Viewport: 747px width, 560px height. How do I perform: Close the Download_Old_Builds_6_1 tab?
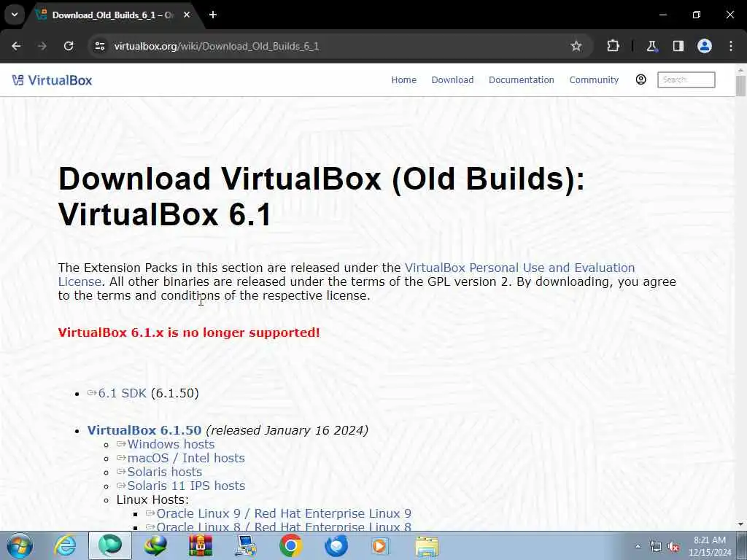tap(187, 15)
